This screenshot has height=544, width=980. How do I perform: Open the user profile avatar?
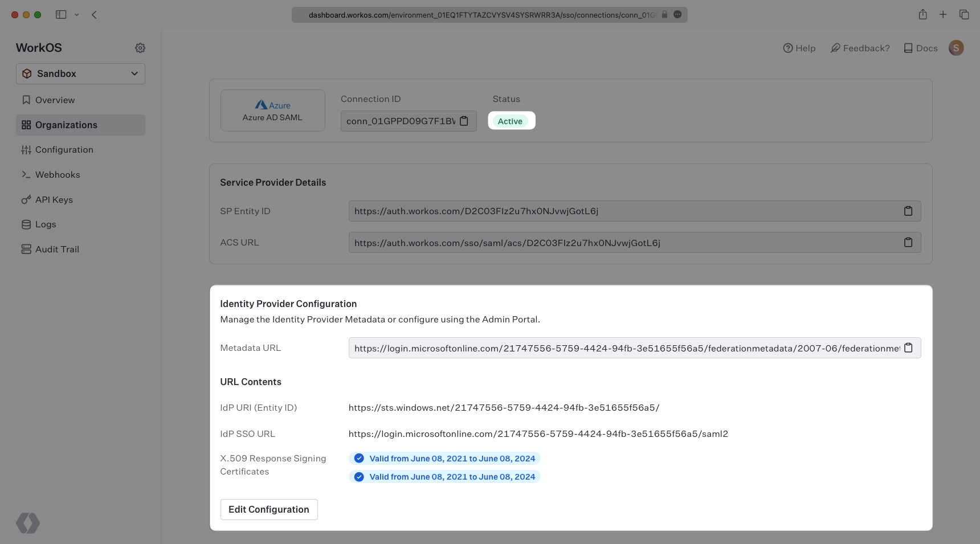point(956,48)
